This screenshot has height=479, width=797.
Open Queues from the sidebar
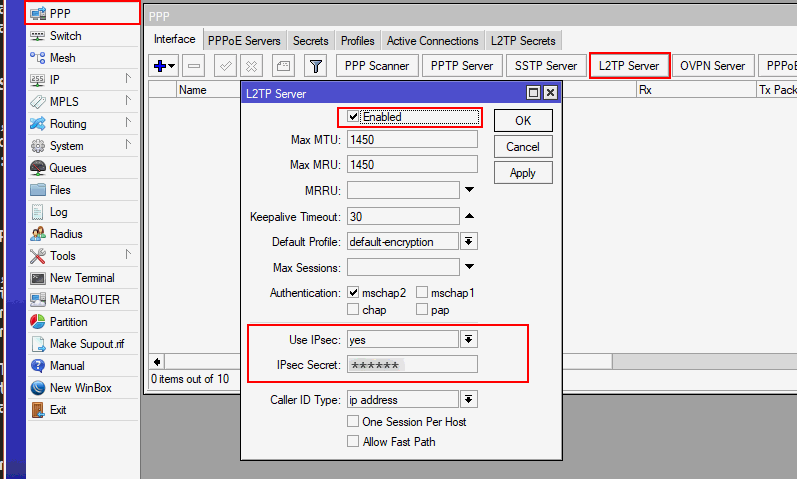[67, 168]
